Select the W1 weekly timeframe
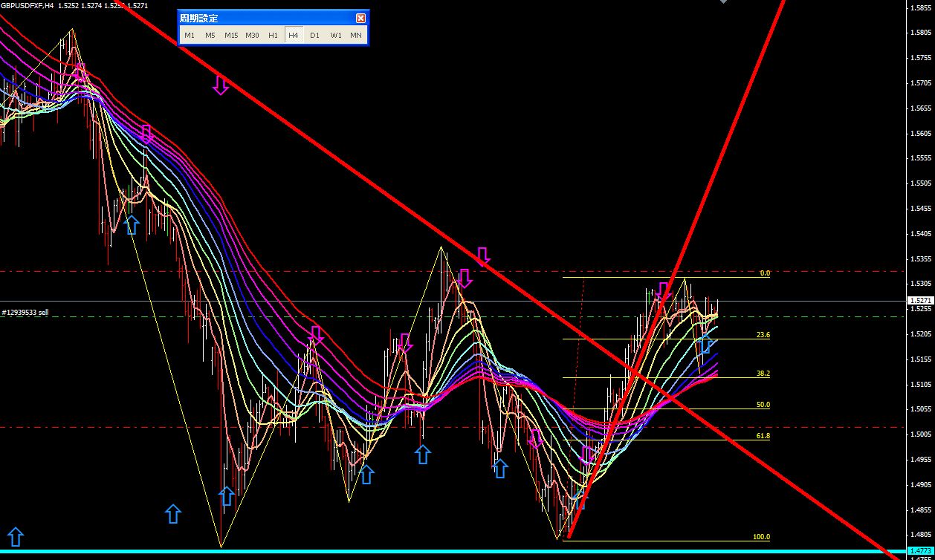Screen dimensions: 935x560 click(x=335, y=35)
